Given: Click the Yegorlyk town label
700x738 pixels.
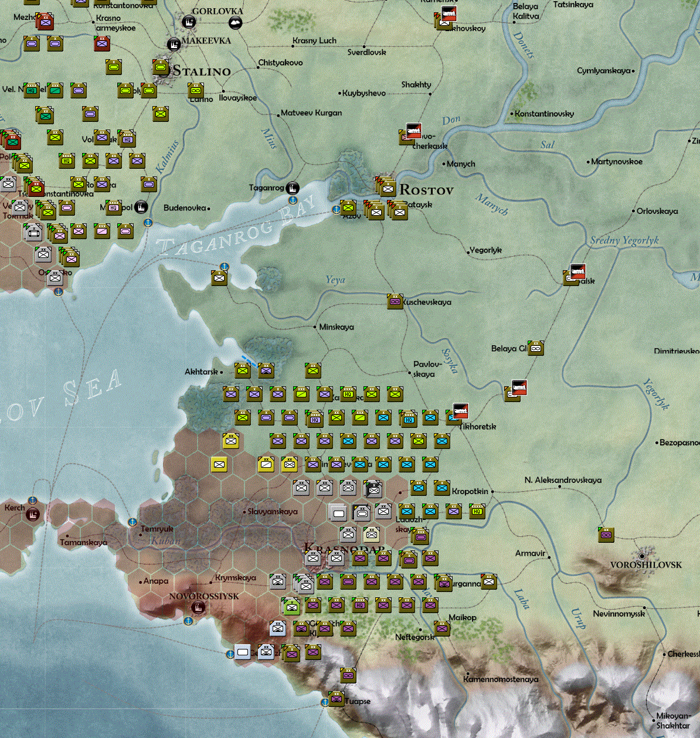Looking at the screenshot, I should tap(486, 250).
